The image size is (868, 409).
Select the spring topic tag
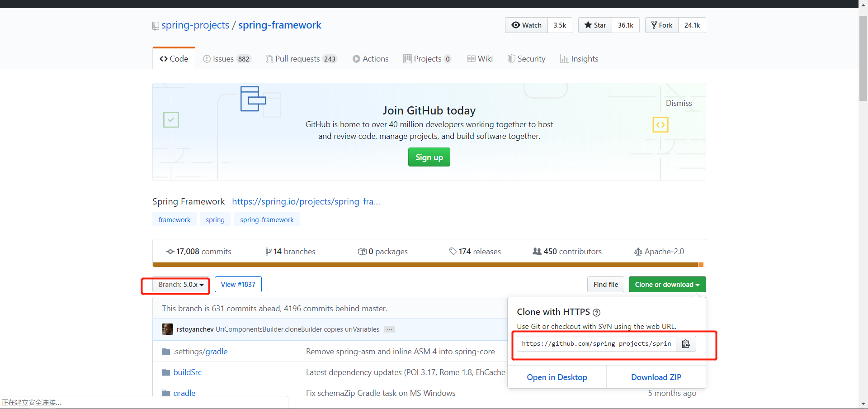coord(215,220)
